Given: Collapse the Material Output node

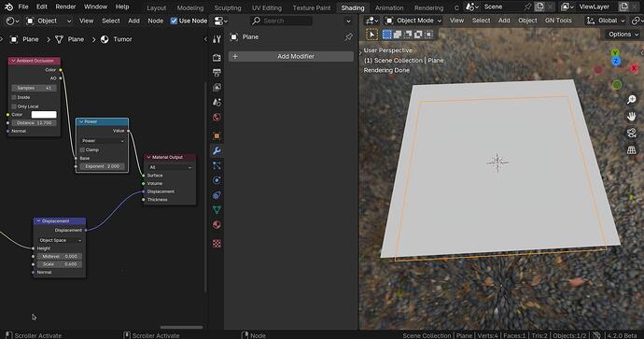Looking at the screenshot, I should (x=148, y=158).
